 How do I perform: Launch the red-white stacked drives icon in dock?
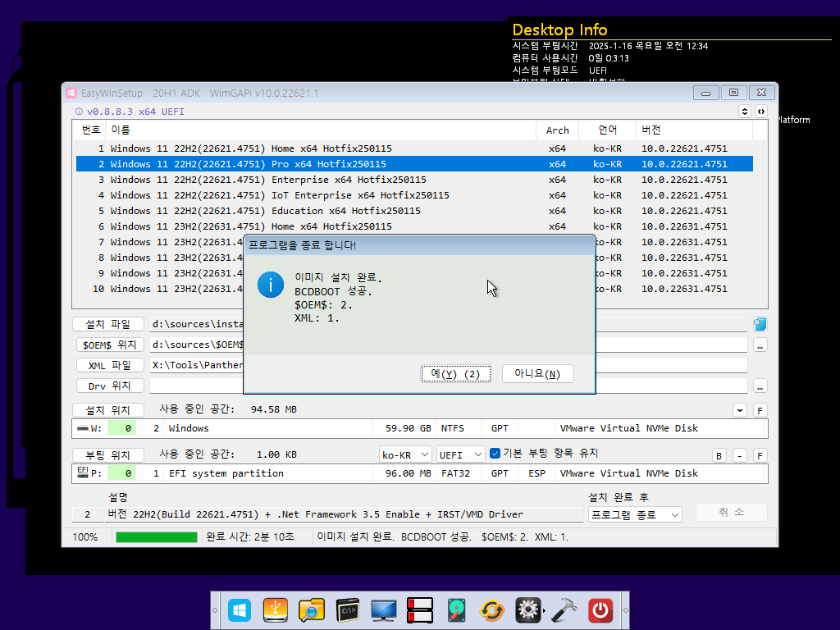tap(420, 610)
